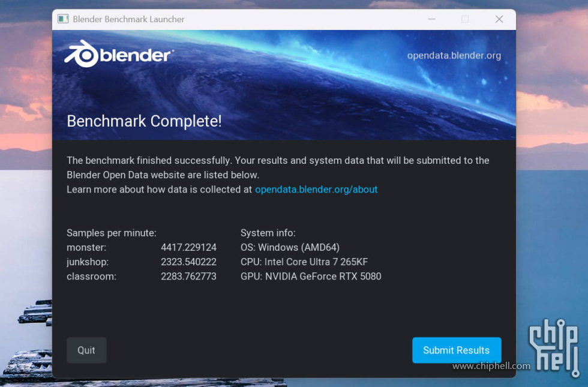Click the 'System info:' label

click(x=268, y=233)
